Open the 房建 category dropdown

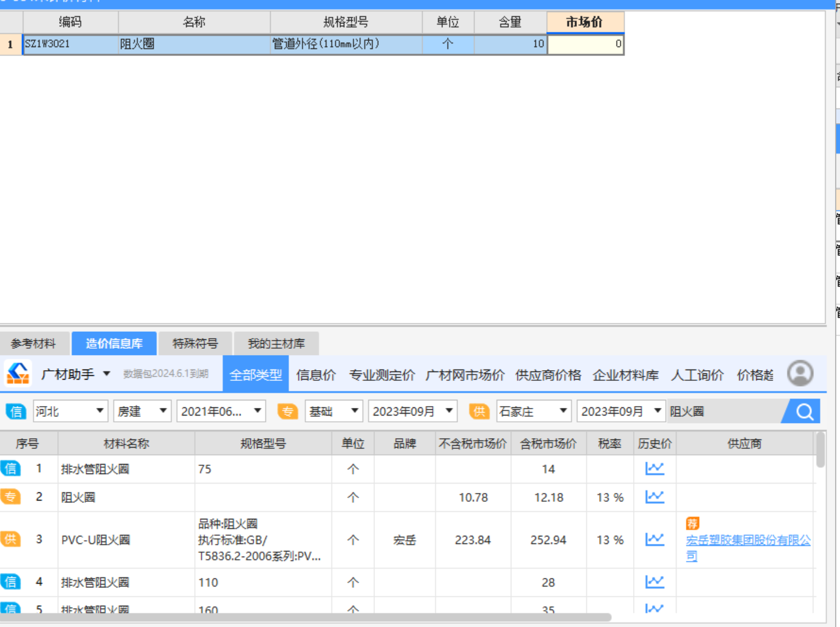click(142, 412)
